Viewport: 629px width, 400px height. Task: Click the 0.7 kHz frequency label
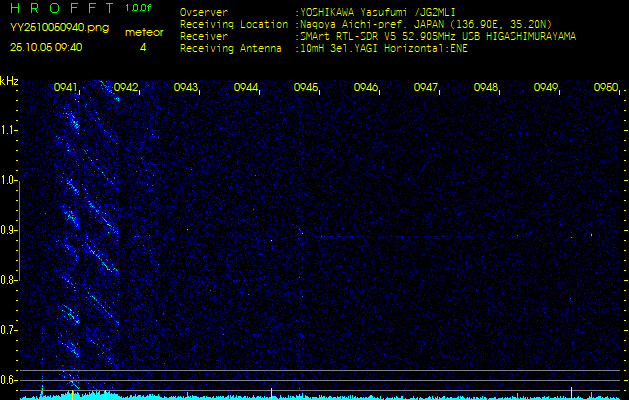7,330
